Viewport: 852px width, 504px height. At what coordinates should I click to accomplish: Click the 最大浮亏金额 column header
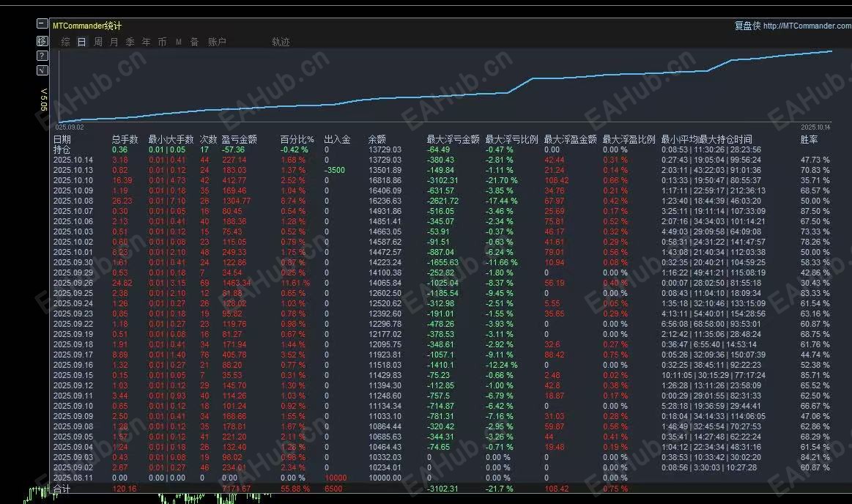pos(453,140)
